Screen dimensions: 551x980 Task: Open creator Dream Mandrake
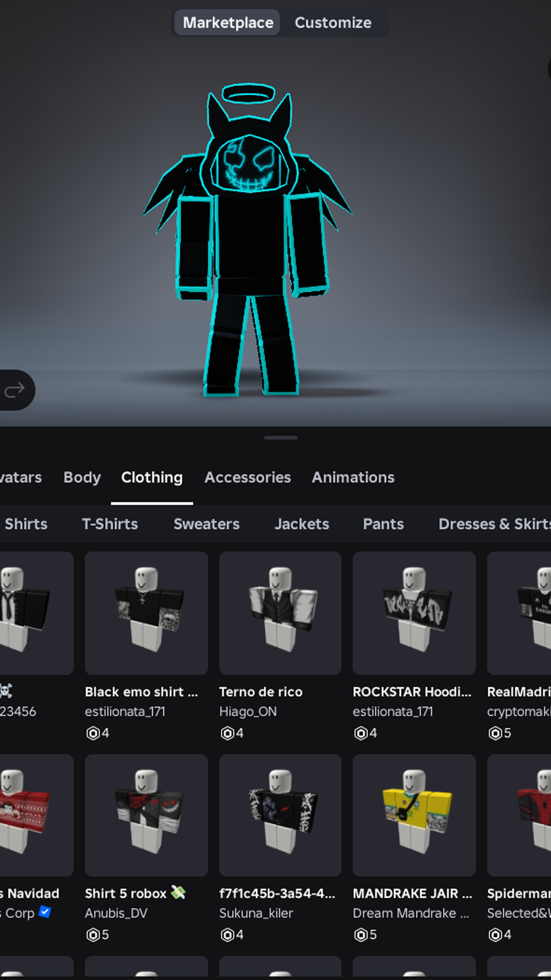point(411,913)
